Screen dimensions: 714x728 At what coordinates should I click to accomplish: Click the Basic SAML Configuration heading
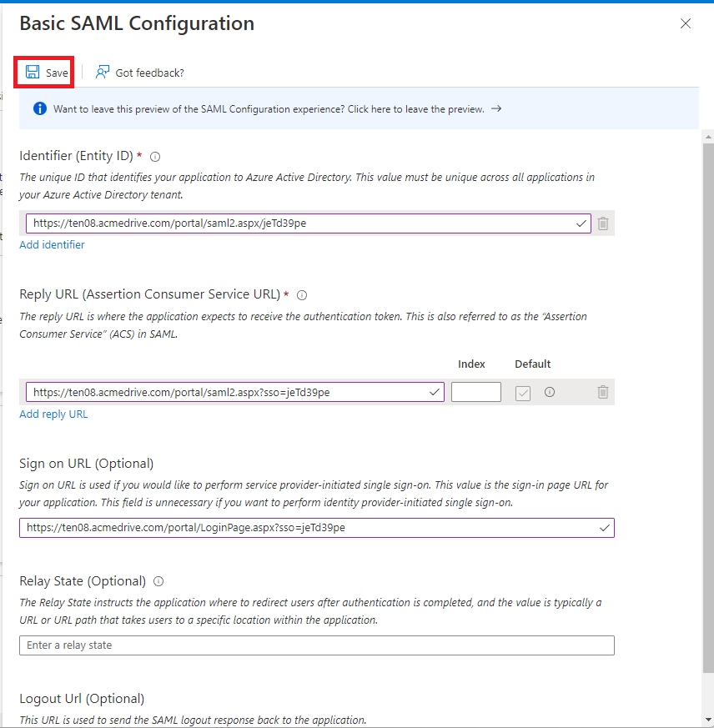[x=137, y=23]
